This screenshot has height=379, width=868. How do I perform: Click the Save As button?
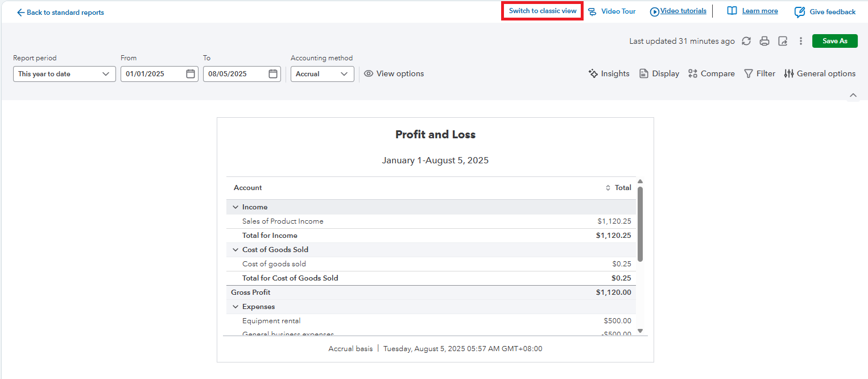click(x=834, y=41)
